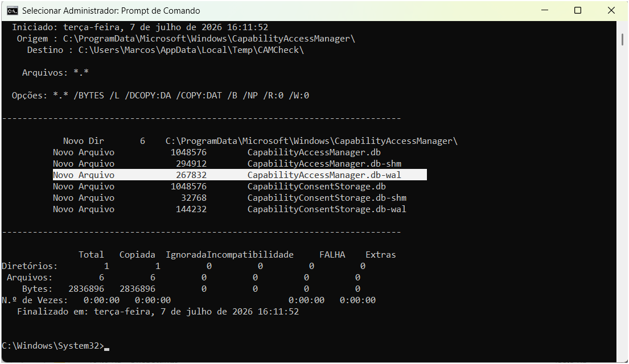Click the Command Prompt icon in title bar

tap(13, 10)
